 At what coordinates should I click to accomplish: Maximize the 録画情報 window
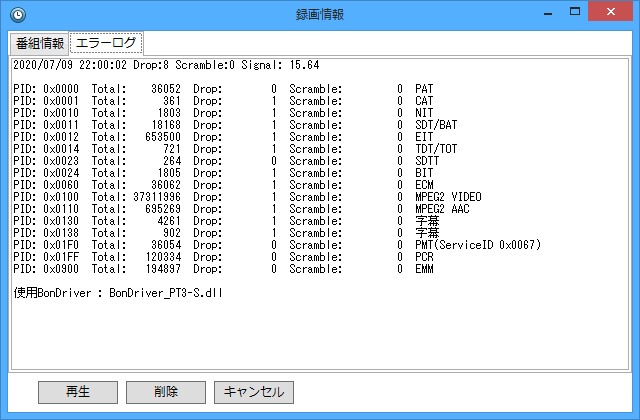pyautogui.click(x=575, y=11)
